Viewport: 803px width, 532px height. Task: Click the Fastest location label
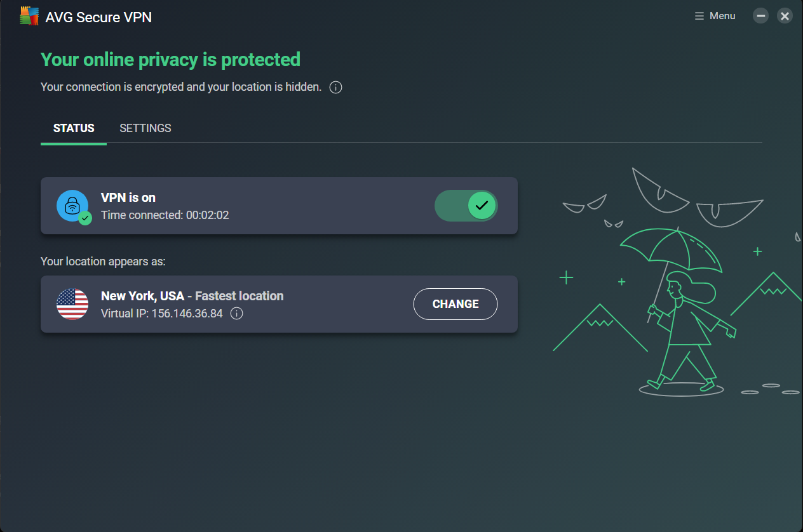coord(240,296)
